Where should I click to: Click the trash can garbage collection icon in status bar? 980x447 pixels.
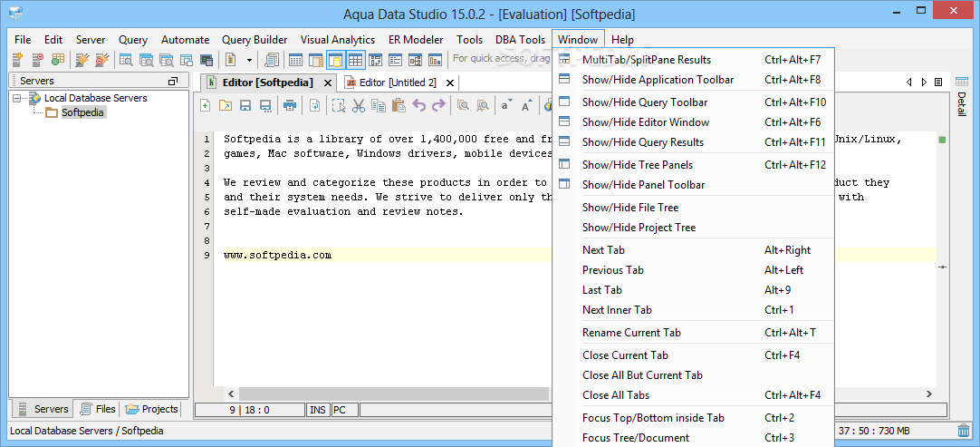pyautogui.click(x=964, y=431)
